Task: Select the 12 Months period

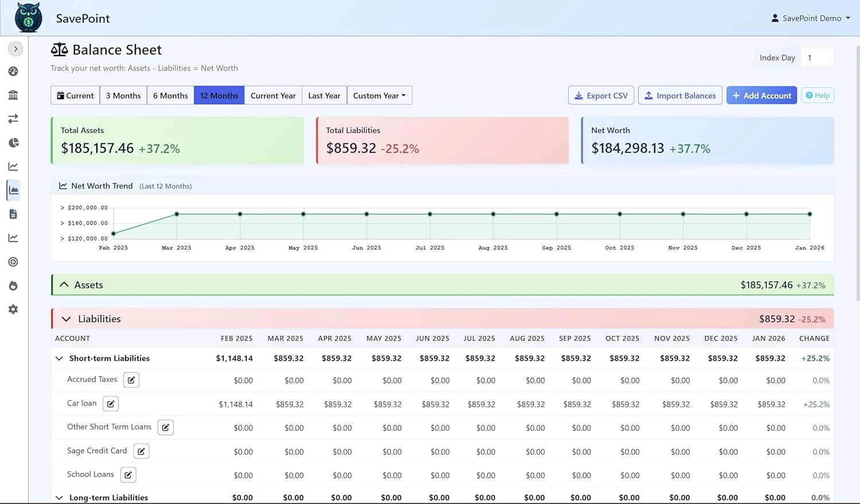Action: pos(219,95)
